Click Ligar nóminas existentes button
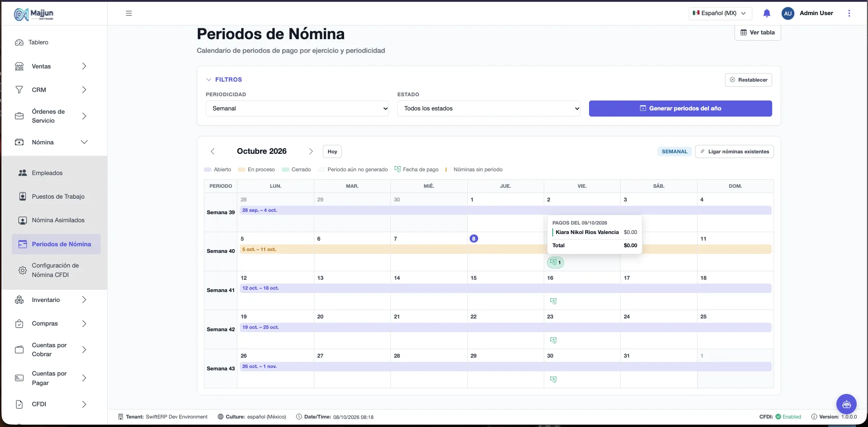Image resolution: width=868 pixels, height=427 pixels. (734, 151)
